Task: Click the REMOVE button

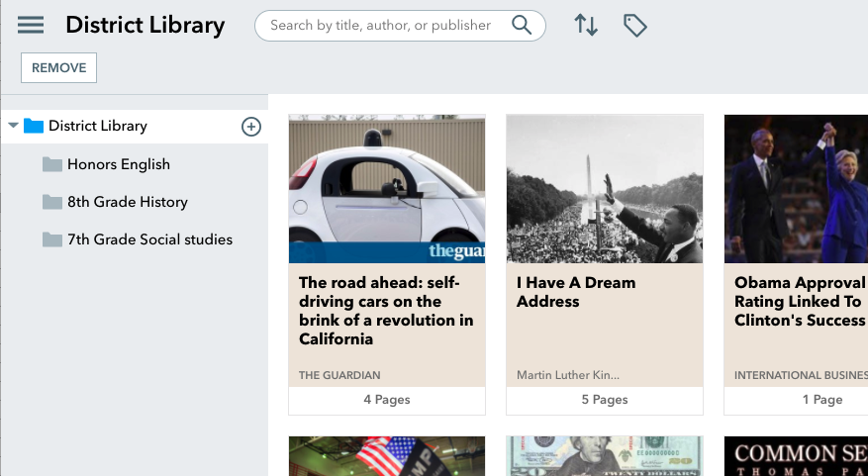Action: point(58,67)
